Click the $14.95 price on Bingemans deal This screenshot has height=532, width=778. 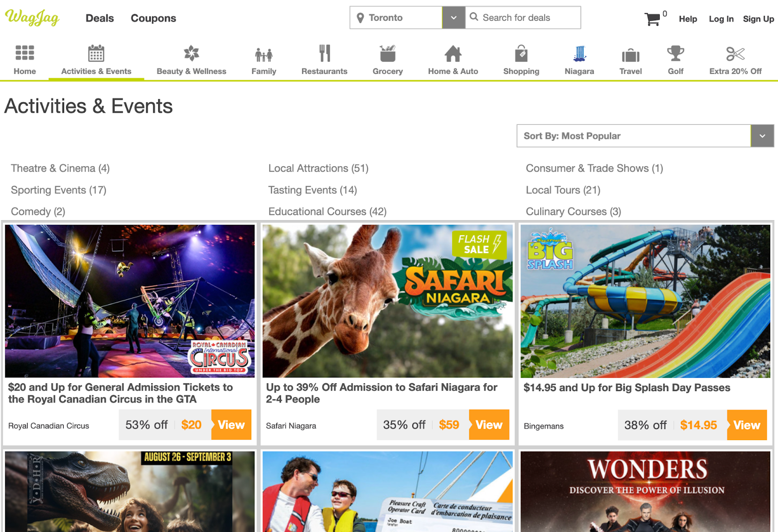[698, 425]
